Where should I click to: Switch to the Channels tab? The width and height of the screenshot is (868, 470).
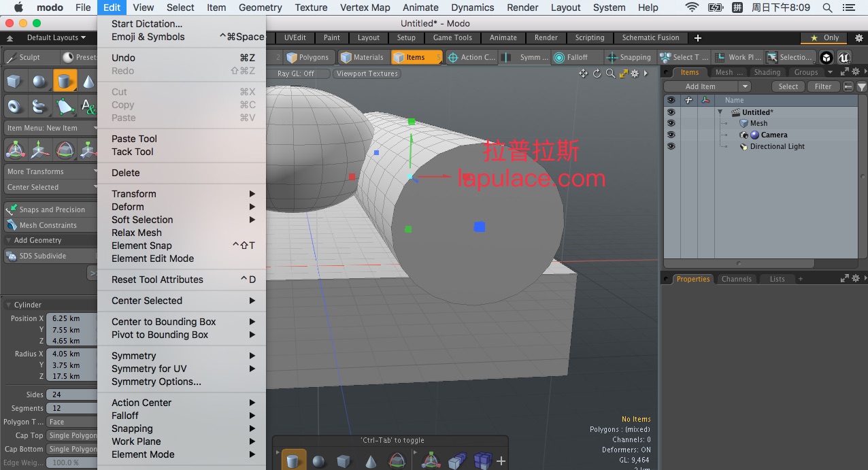coord(736,279)
